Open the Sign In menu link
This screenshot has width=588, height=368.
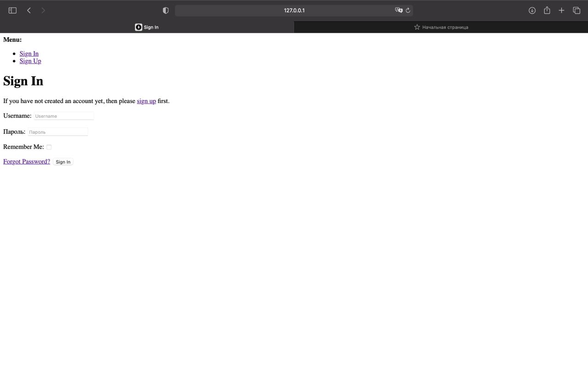pyautogui.click(x=29, y=53)
